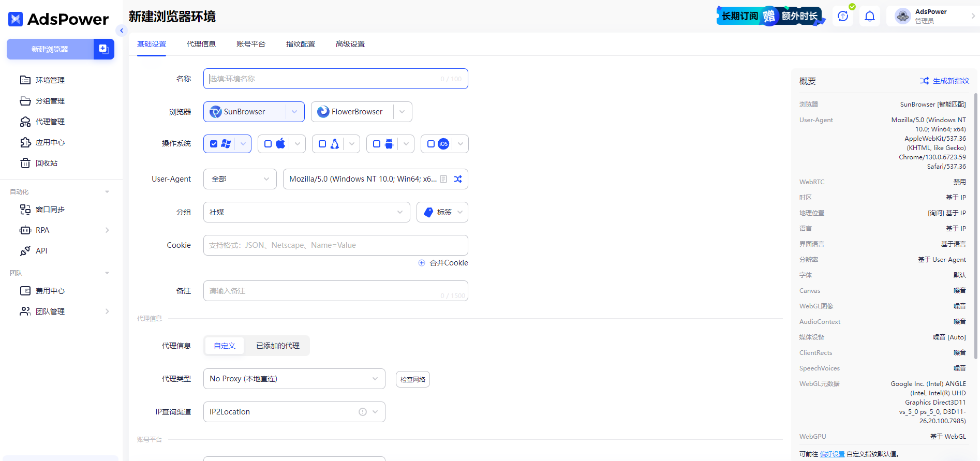Click the AdsPower logo icon
This screenshot has width=980, height=461.
coord(16,19)
